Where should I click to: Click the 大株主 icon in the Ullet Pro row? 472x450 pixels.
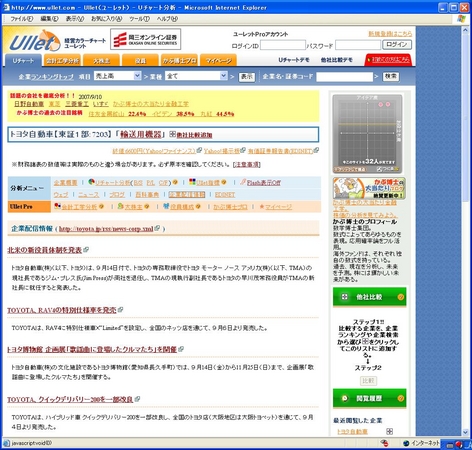click(120, 206)
